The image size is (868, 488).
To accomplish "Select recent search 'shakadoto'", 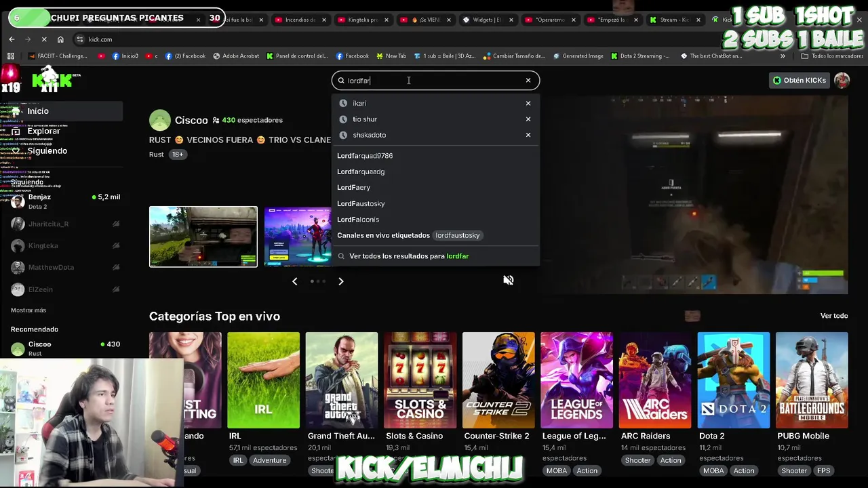I will coord(370,135).
